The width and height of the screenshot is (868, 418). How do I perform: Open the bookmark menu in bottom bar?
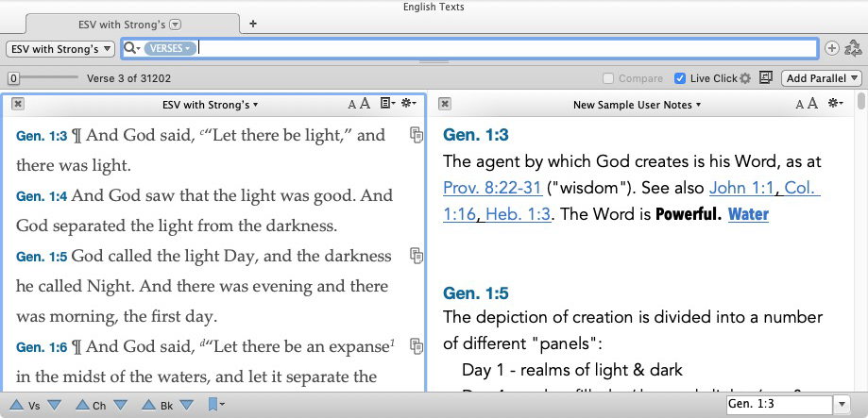pos(215,405)
